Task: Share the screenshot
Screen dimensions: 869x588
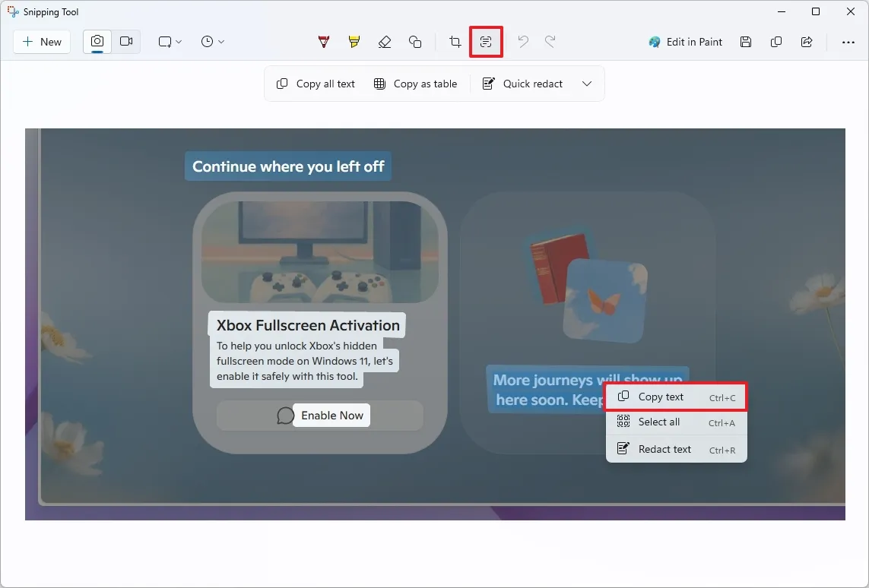Action: pos(807,42)
